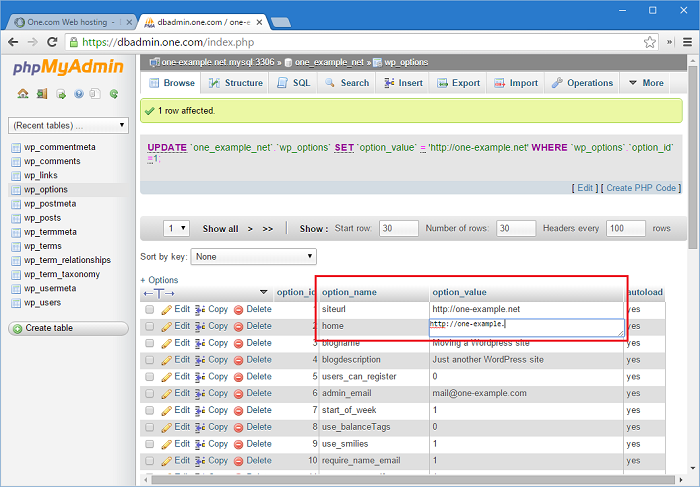700x487 pixels.
Task: Tick the checkbox for the blogdescription row
Action: click(149, 360)
